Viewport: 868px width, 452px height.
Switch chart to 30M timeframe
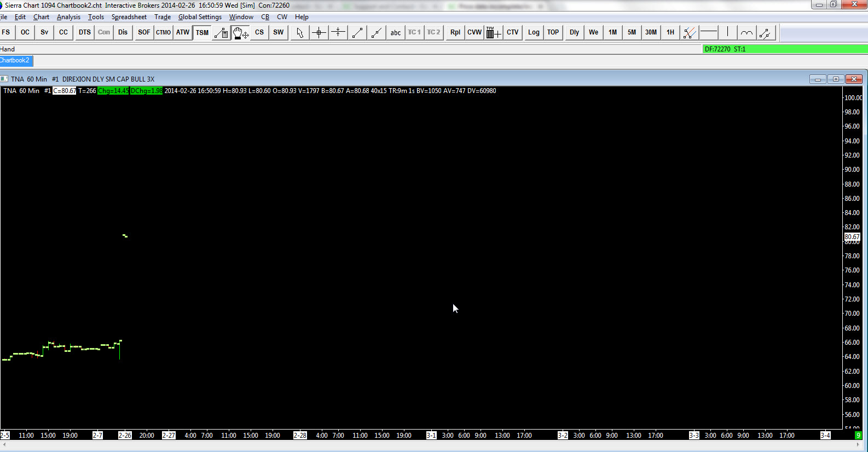651,32
